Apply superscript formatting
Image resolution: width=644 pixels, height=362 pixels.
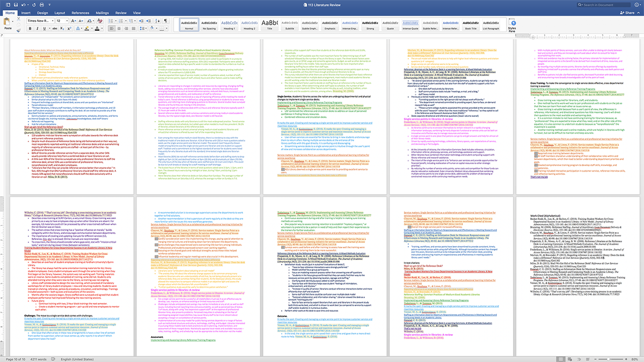[x=69, y=28]
